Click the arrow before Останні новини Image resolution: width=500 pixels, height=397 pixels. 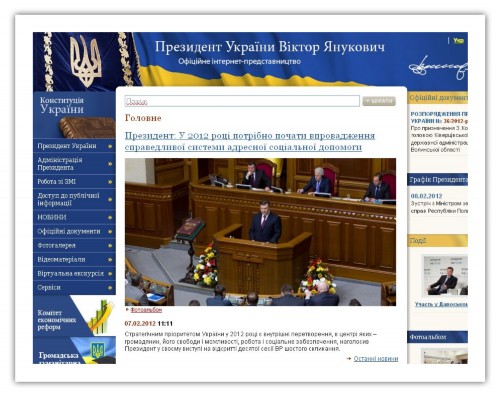(349, 359)
